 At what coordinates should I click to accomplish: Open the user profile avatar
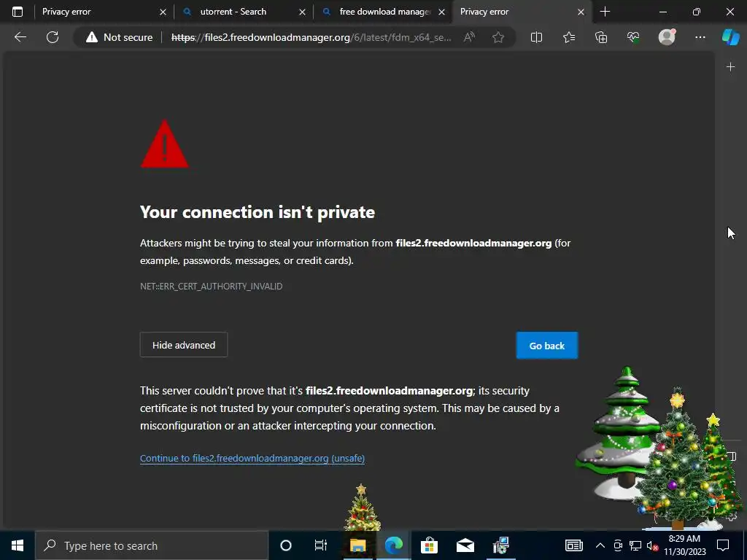click(x=667, y=36)
